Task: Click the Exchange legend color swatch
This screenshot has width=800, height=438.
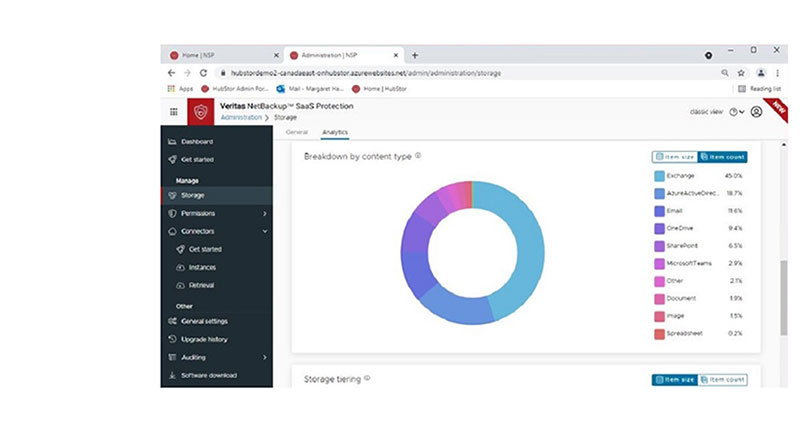Action: tap(659, 176)
